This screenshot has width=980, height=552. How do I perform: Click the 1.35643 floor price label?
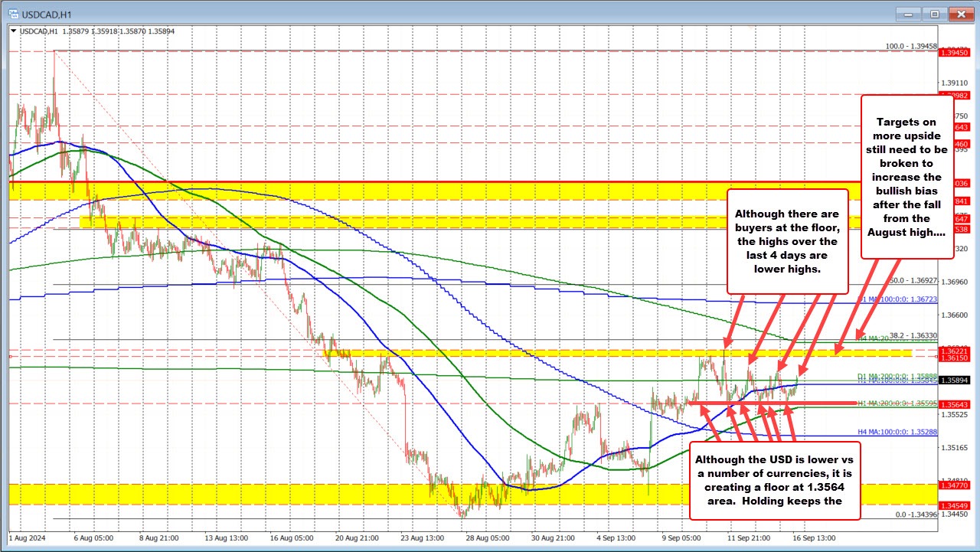pyautogui.click(x=952, y=403)
